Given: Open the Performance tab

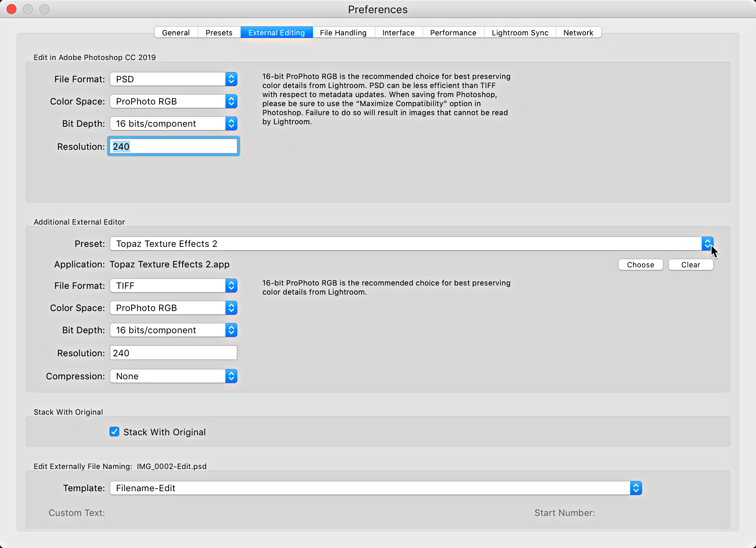Looking at the screenshot, I should (x=453, y=32).
